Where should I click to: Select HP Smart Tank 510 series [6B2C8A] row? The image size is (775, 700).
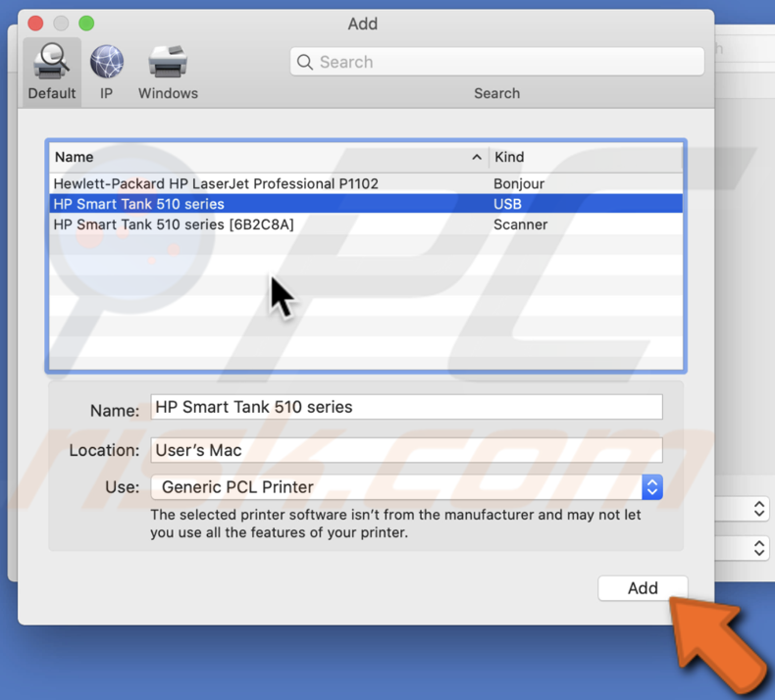click(366, 225)
